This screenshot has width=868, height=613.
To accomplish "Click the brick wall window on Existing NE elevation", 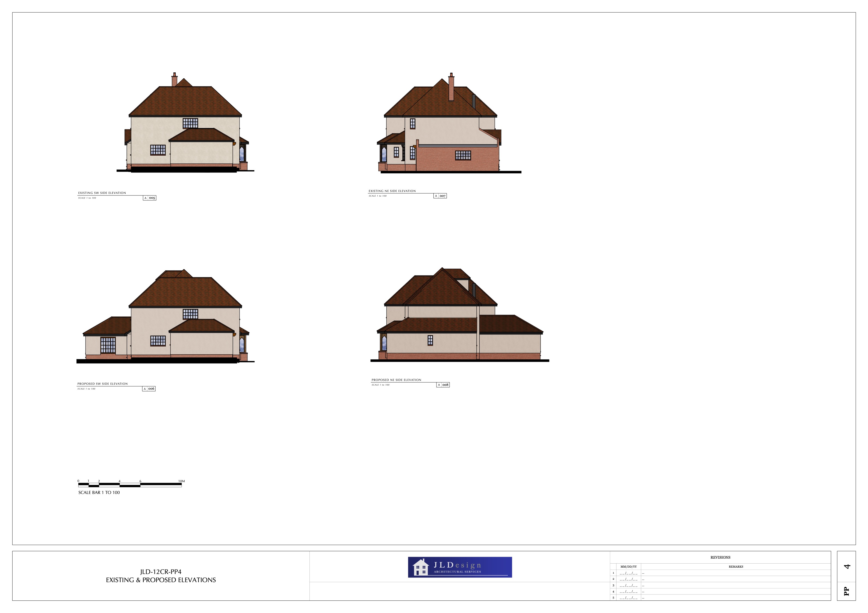I will (x=463, y=155).
